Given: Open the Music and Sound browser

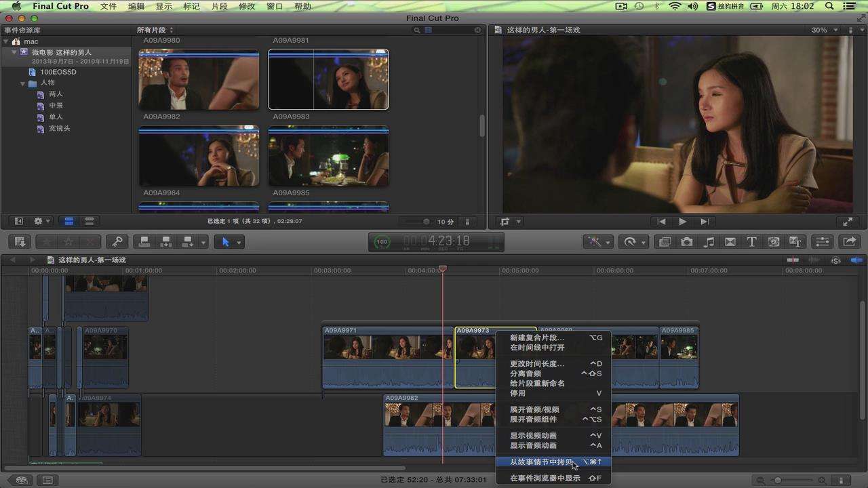Looking at the screenshot, I should (709, 242).
